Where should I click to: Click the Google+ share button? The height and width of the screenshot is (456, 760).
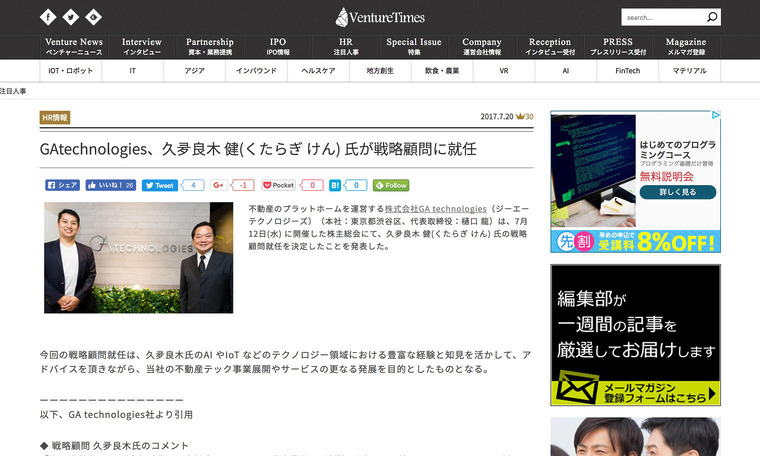(218, 185)
